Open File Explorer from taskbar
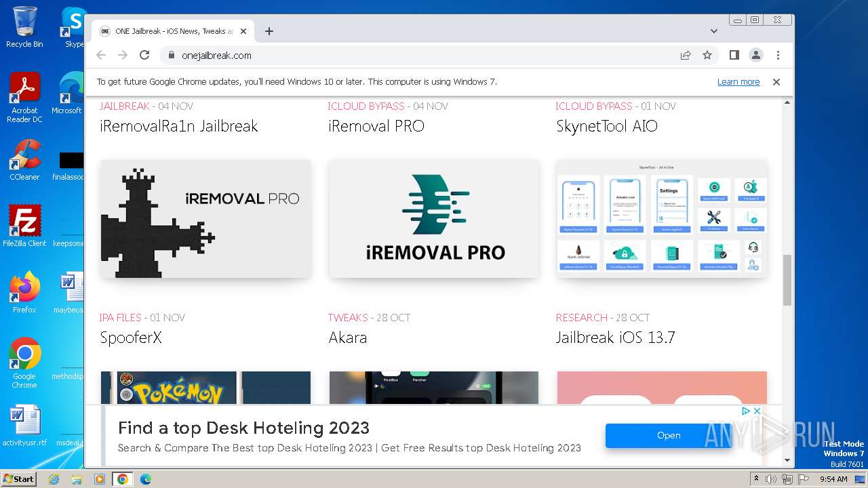868x488 pixels. pyautogui.click(x=77, y=479)
